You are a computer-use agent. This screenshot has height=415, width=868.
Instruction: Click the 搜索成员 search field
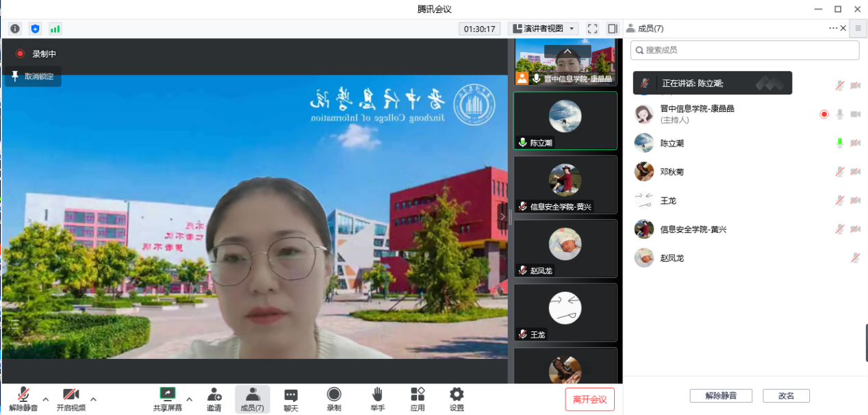745,50
